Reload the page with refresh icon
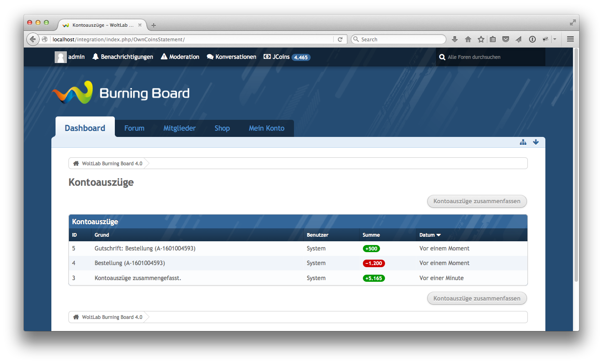This screenshot has width=603, height=364. click(340, 39)
